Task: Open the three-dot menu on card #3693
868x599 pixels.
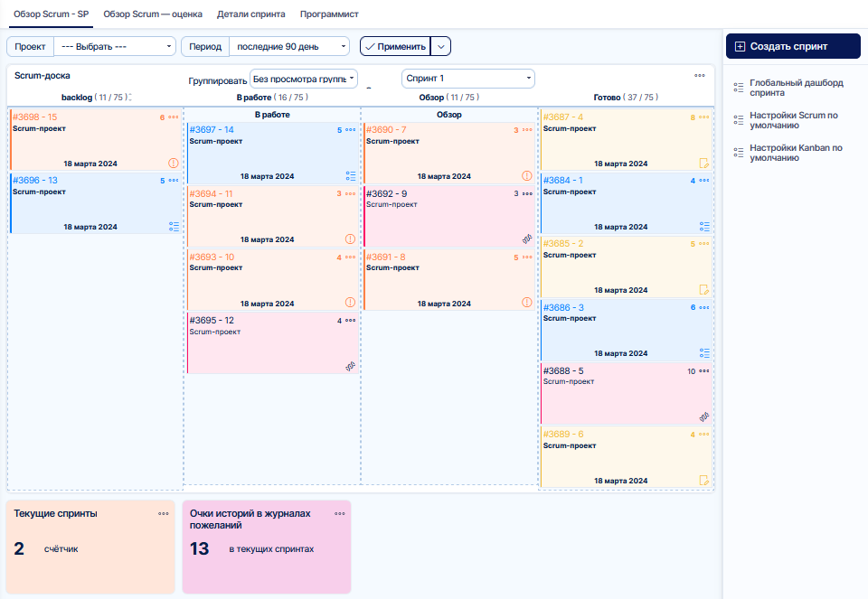Action: pos(351,257)
